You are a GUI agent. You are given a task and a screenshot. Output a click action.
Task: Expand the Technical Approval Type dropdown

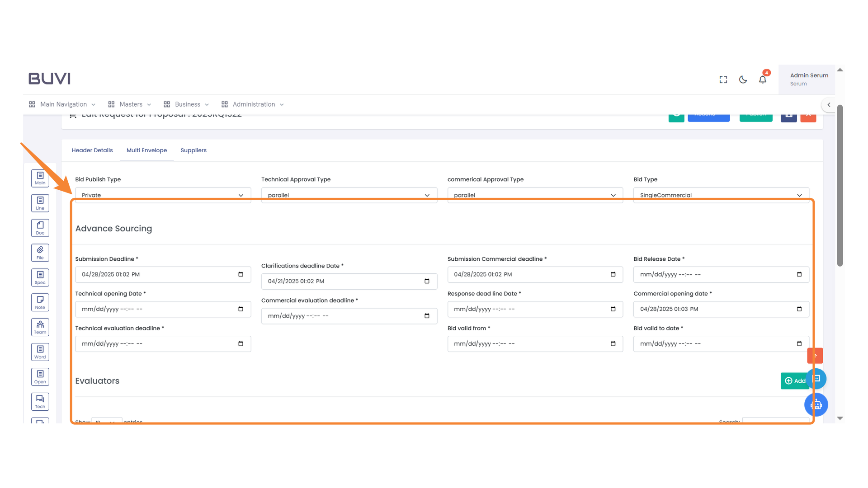(x=349, y=195)
